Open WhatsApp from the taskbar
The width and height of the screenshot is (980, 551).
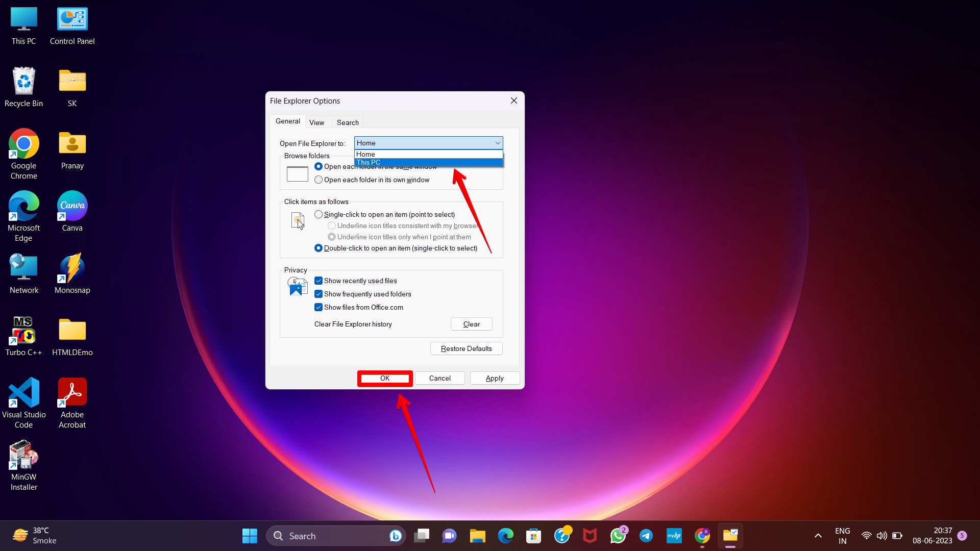(x=618, y=536)
